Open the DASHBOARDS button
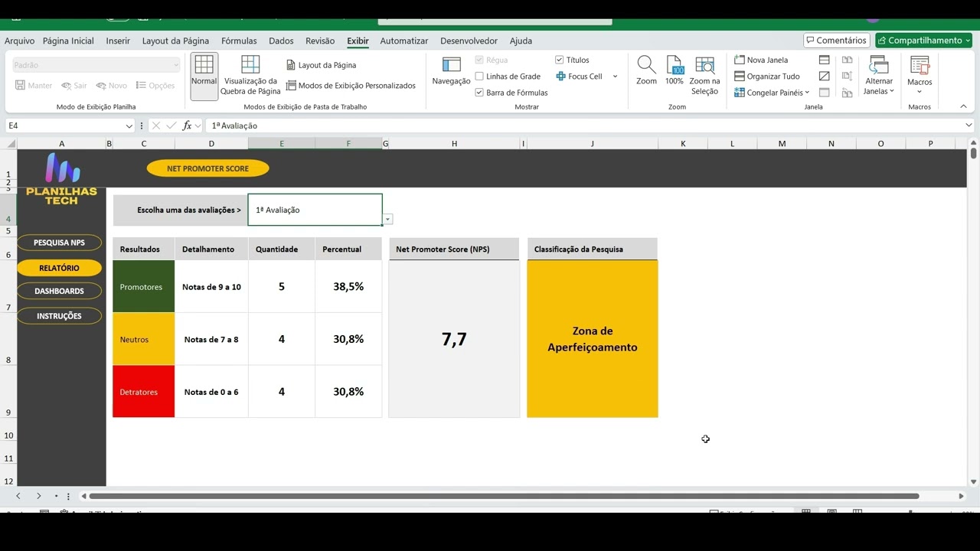The image size is (980, 551). (59, 291)
